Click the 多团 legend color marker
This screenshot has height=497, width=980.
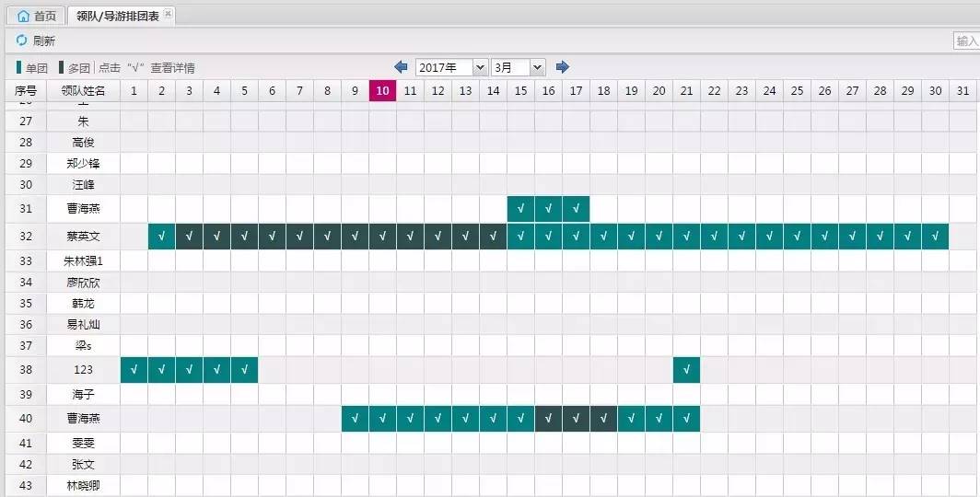[x=61, y=67]
